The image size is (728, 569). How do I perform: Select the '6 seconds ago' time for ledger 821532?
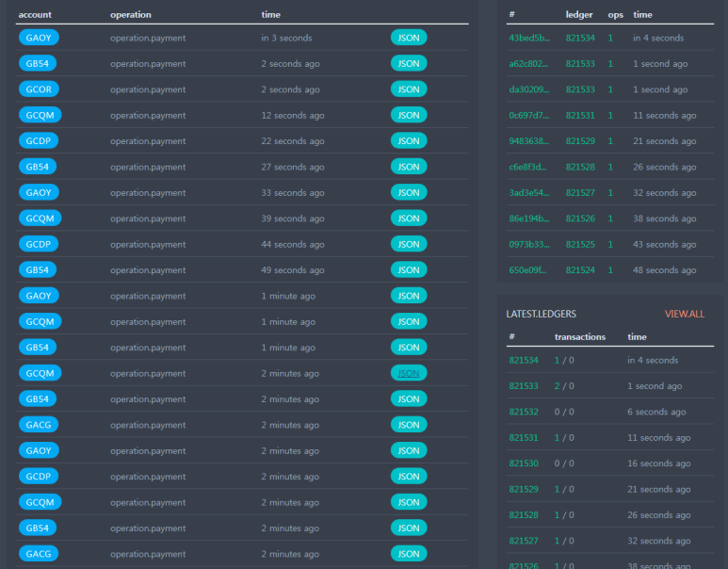pos(656,412)
